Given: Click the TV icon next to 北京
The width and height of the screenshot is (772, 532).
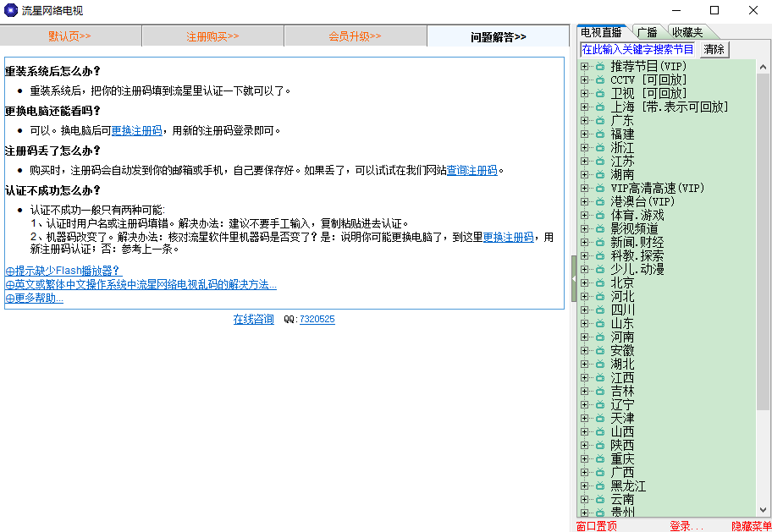Looking at the screenshot, I should [x=600, y=282].
